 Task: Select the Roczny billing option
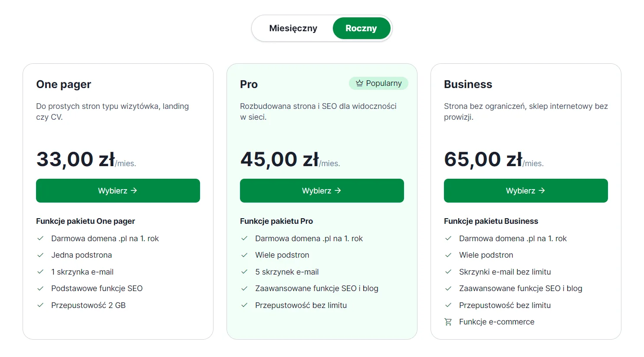coord(361,28)
